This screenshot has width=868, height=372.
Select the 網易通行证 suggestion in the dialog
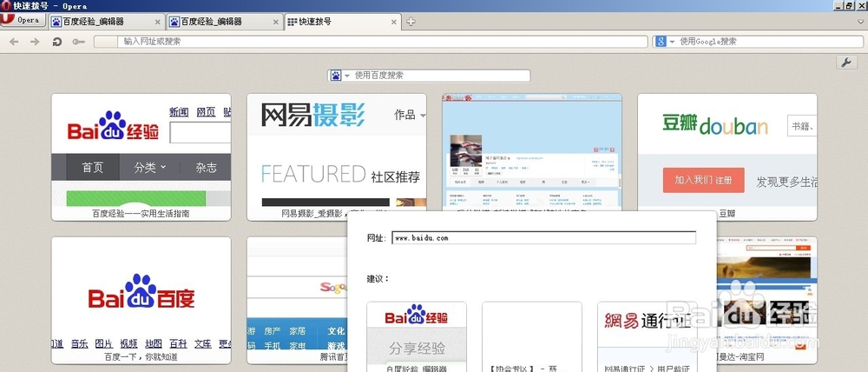pos(647,336)
